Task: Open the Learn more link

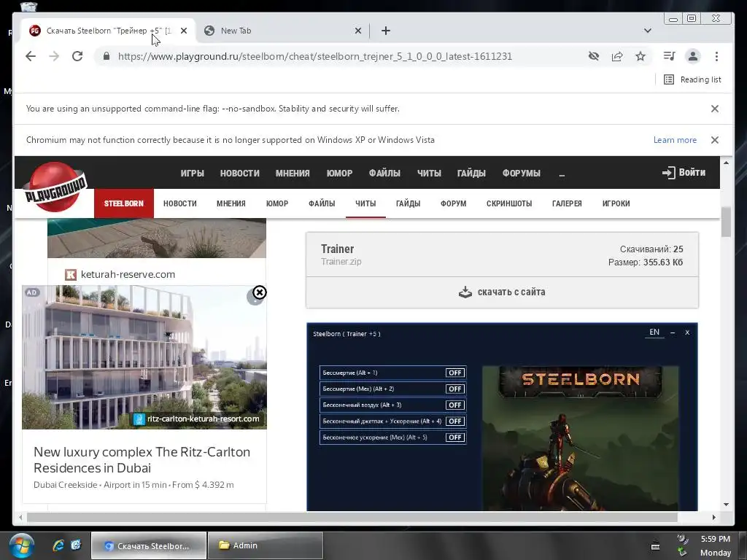Action: (675, 140)
